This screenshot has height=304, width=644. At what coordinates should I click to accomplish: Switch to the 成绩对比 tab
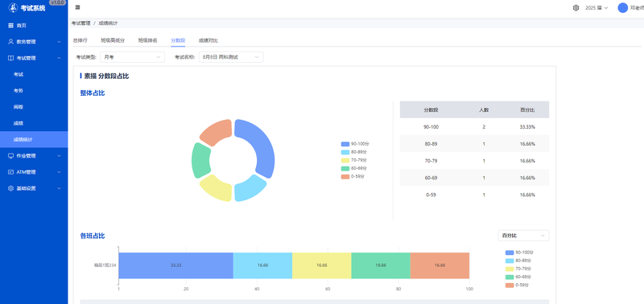pos(208,40)
